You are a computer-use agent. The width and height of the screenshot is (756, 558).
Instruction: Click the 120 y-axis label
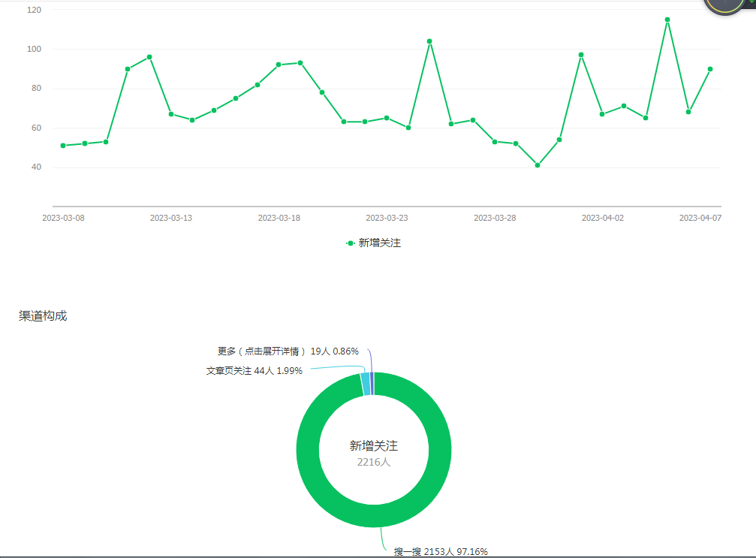pyautogui.click(x=35, y=10)
